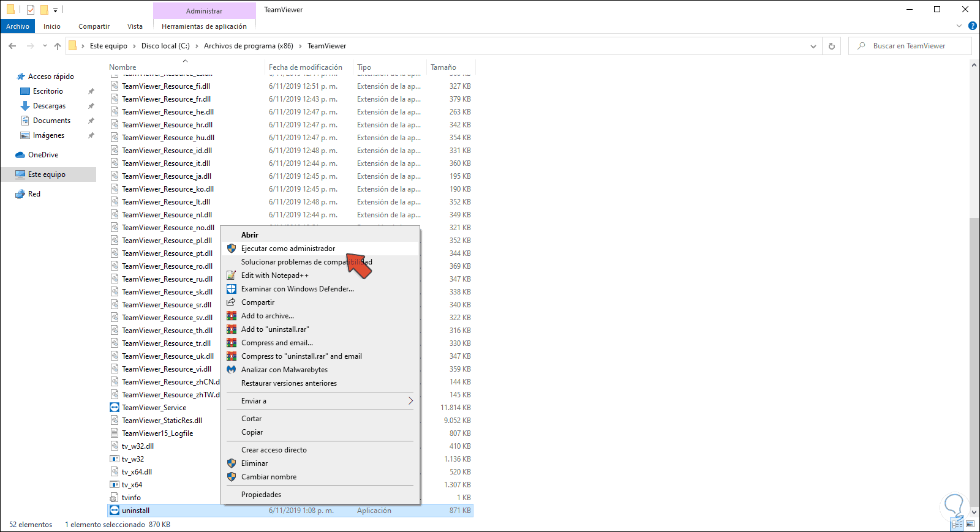Click the tv_x64 application icon
The height and width of the screenshot is (532, 980).
pyautogui.click(x=115, y=485)
